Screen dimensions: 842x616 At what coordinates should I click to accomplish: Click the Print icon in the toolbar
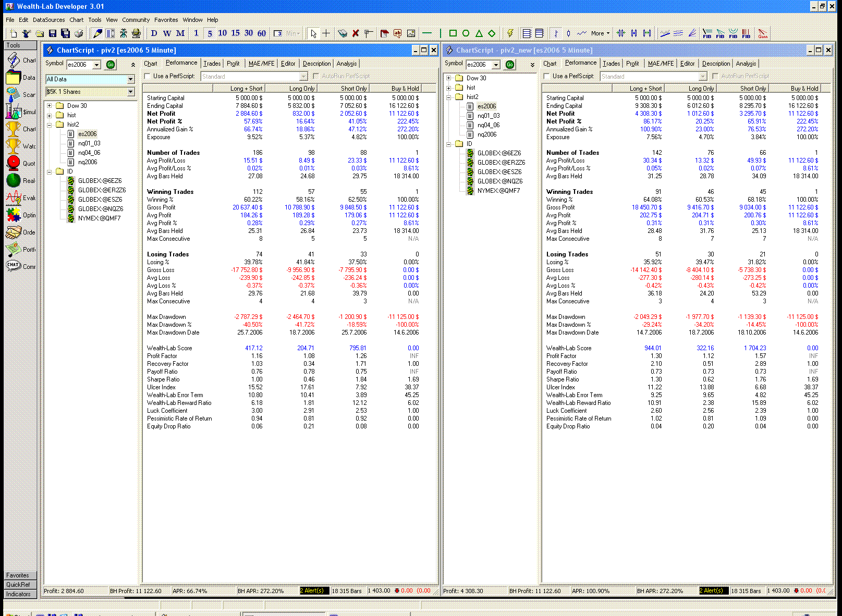79,33
